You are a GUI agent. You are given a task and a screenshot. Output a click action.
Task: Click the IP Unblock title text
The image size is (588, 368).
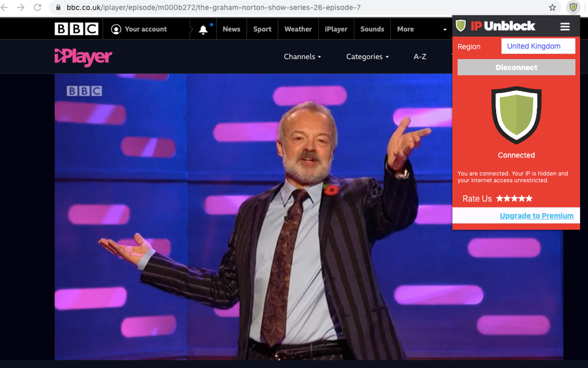[503, 26]
